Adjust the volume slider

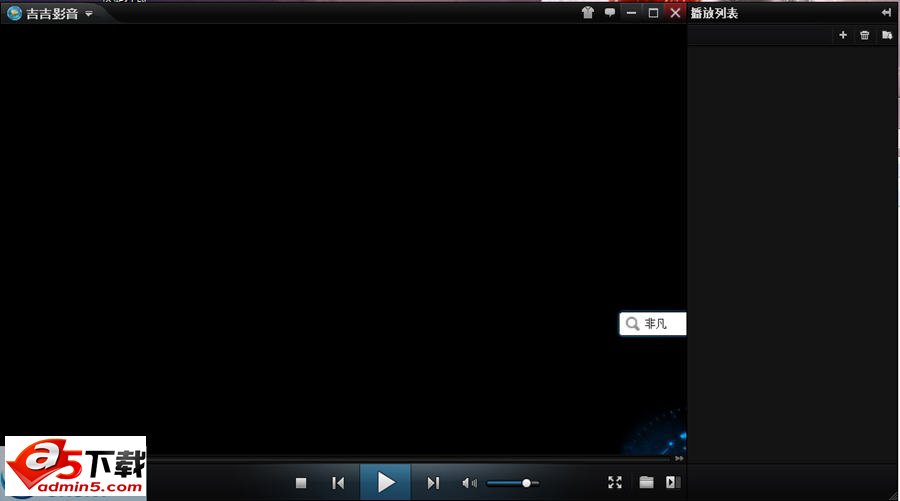point(513,483)
